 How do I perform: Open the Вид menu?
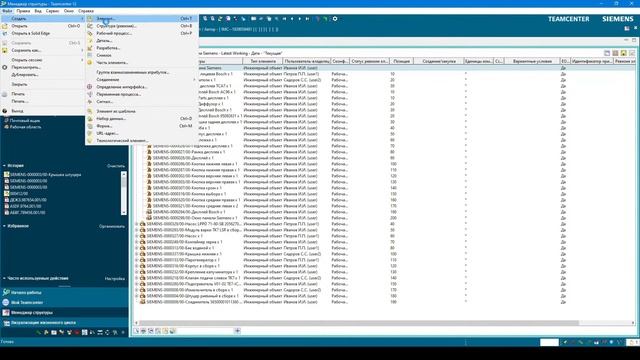[38, 11]
